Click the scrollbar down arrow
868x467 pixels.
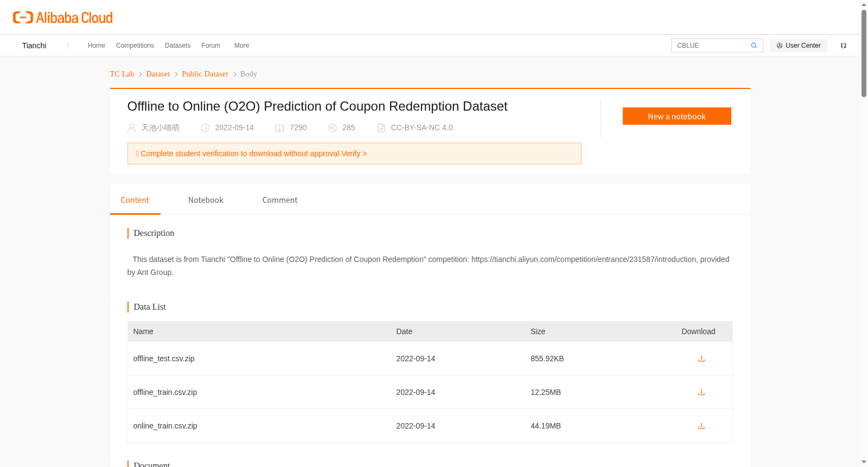(x=864, y=462)
